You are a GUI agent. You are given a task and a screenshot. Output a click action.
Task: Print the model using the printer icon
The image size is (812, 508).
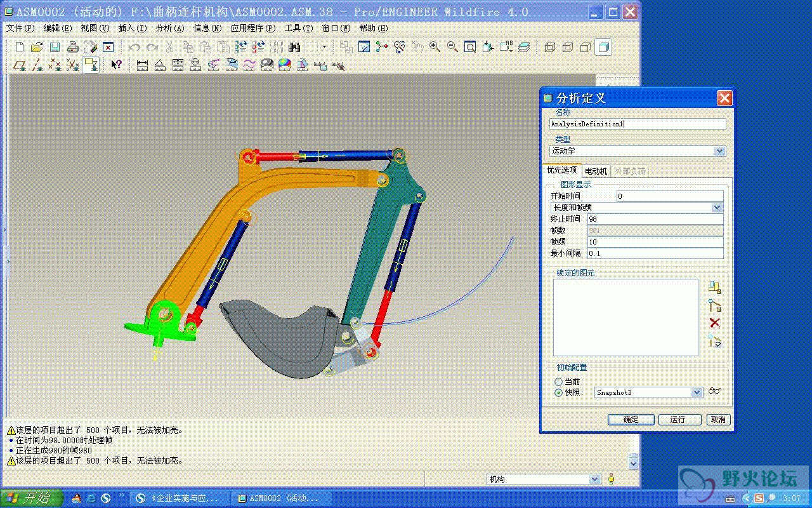pyautogui.click(x=72, y=47)
